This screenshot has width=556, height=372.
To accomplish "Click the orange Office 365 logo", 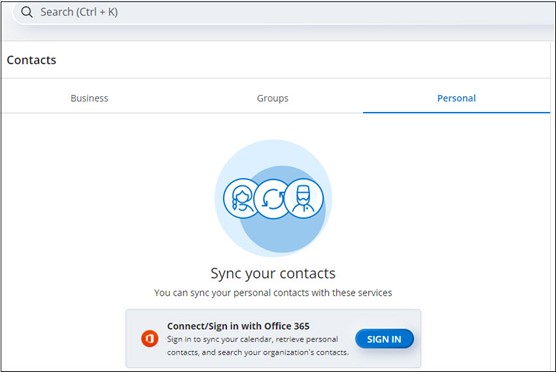I will click(x=150, y=339).
